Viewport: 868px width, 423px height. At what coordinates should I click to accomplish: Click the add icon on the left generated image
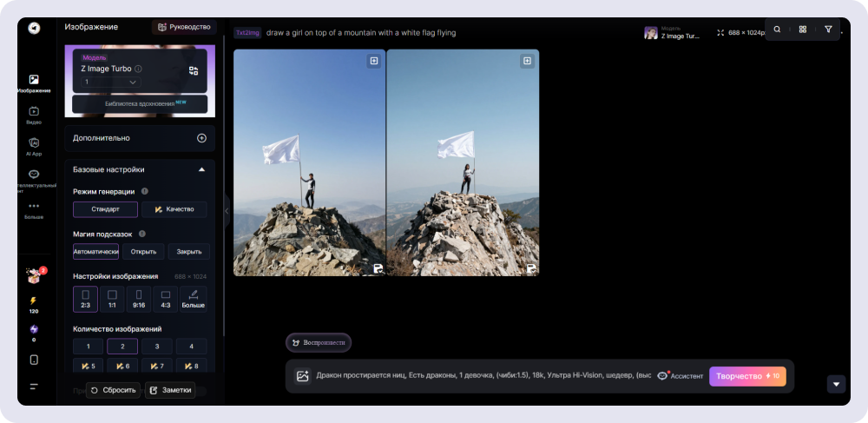[373, 61]
